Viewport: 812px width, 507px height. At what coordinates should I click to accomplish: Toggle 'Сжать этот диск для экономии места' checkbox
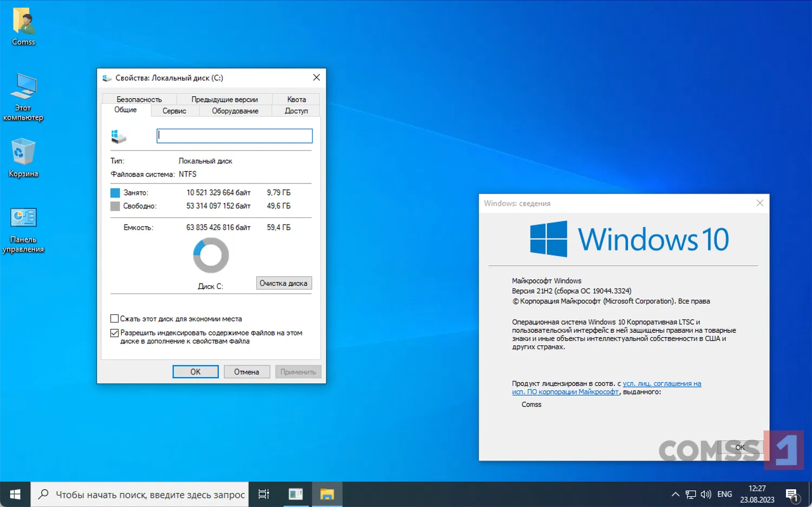(114, 319)
